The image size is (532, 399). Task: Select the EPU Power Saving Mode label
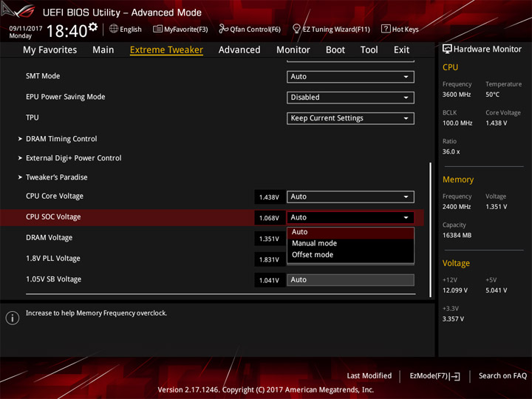66,97
